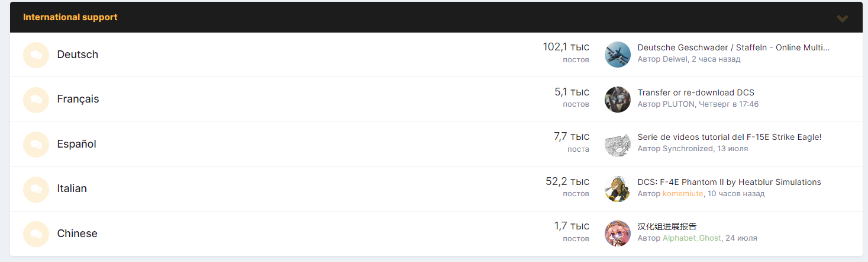Click the Français forum chat bubble icon
Image resolution: width=868 pixels, height=262 pixels.
tap(36, 100)
